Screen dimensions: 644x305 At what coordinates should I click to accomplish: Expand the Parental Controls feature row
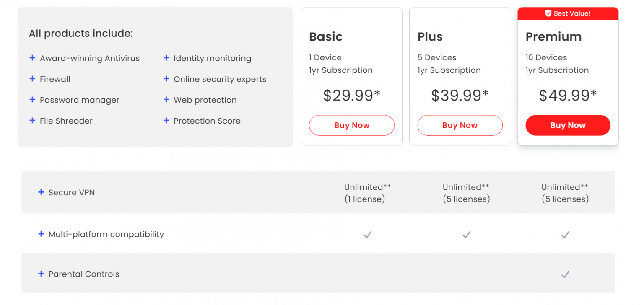(x=41, y=274)
